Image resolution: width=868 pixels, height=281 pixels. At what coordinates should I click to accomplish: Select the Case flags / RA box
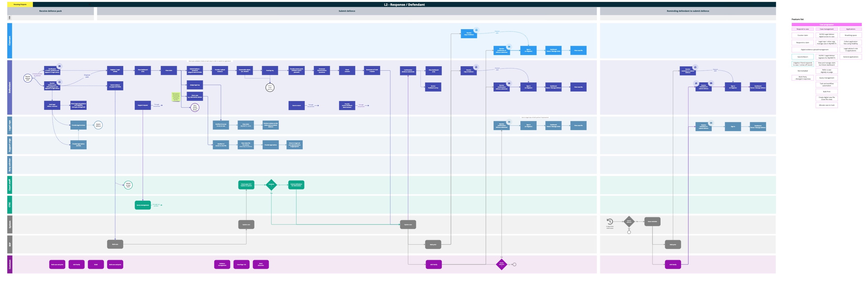tap(241, 264)
